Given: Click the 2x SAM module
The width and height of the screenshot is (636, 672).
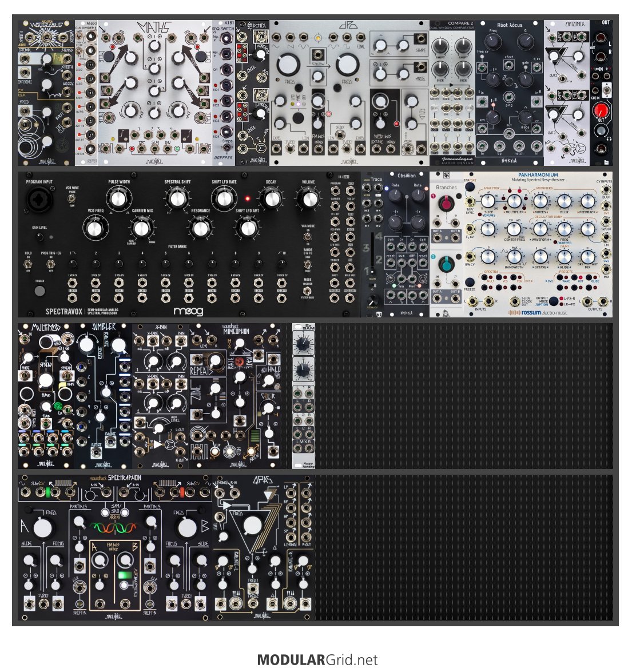Looking at the screenshot, I should pos(304,396).
